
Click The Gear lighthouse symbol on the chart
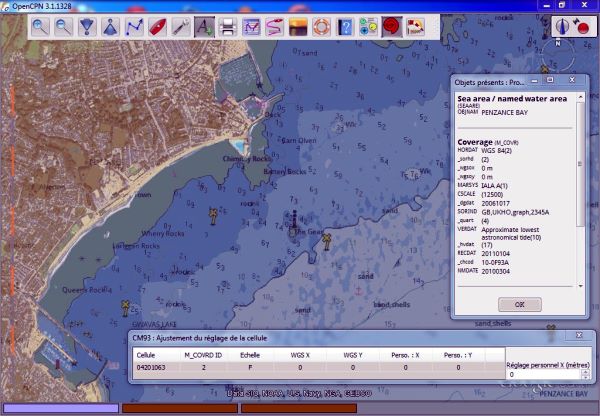coord(294,222)
